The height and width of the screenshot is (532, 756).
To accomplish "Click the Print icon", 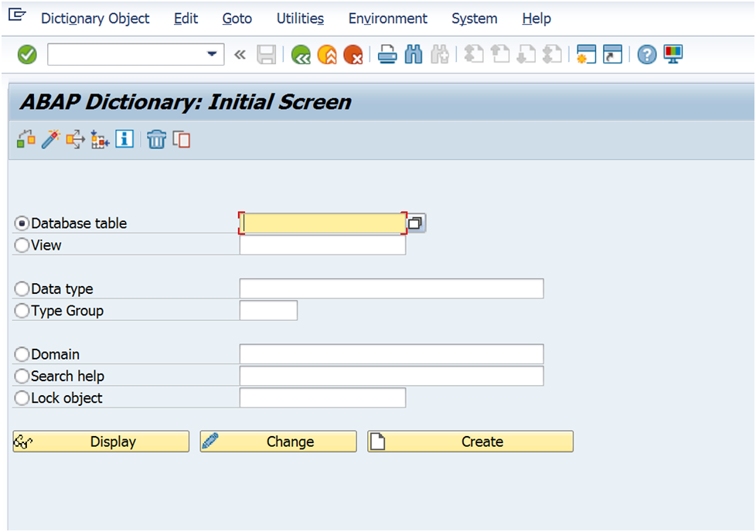I will click(387, 54).
